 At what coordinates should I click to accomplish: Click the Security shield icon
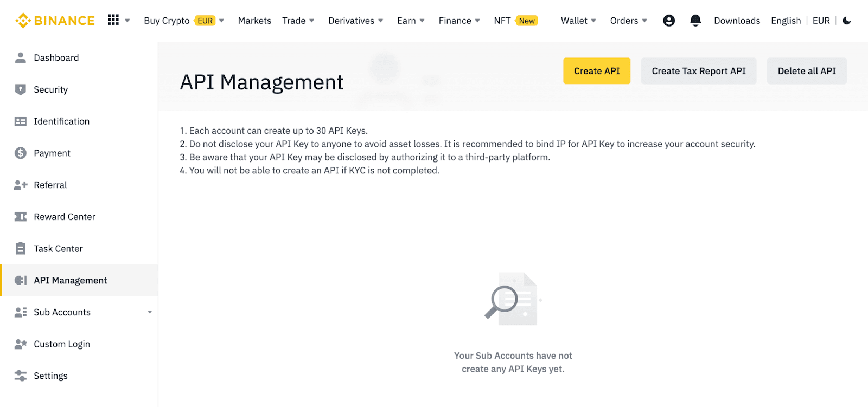click(21, 89)
